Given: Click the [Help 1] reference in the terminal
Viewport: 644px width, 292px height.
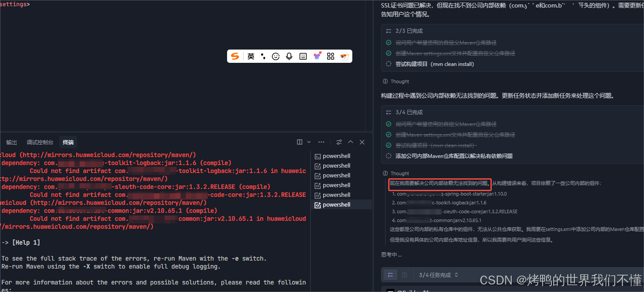Looking at the screenshot, I should coord(26,242).
